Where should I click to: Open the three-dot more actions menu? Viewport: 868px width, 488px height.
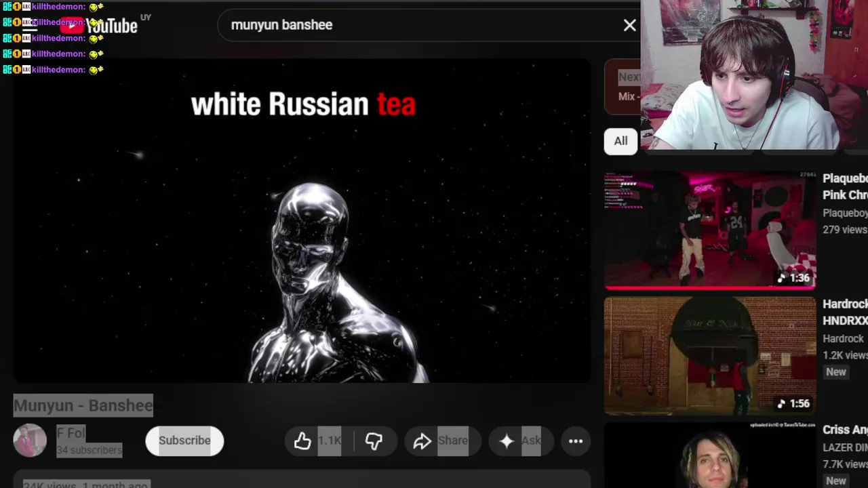click(x=576, y=441)
